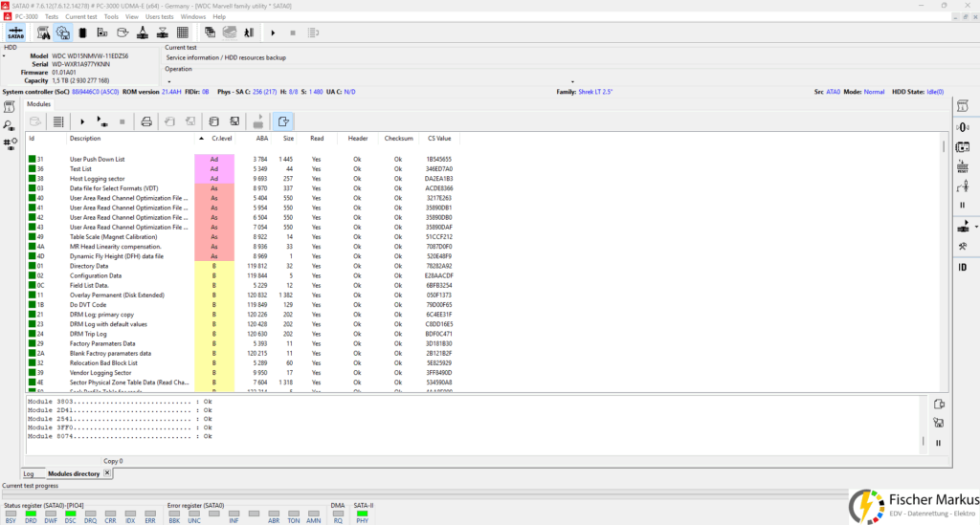The width and height of the screenshot is (980, 525).
Task: Toggle the green marker for module 31
Action: [32, 159]
